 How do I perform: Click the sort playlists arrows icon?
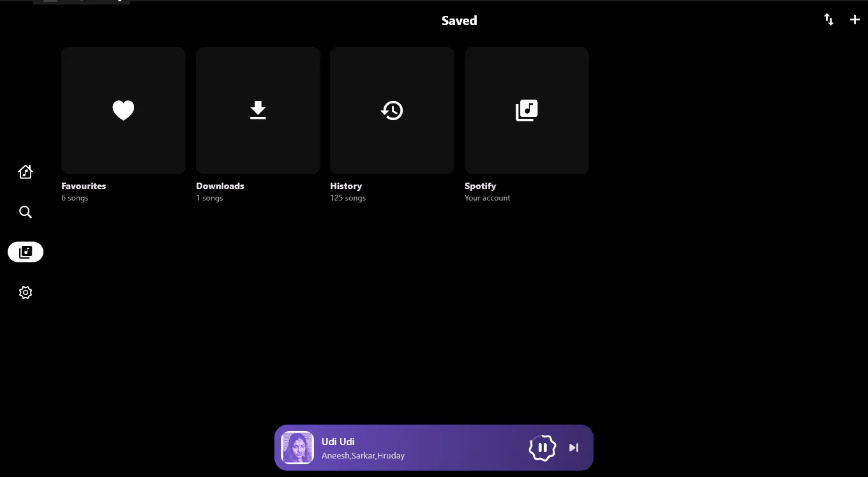click(828, 20)
